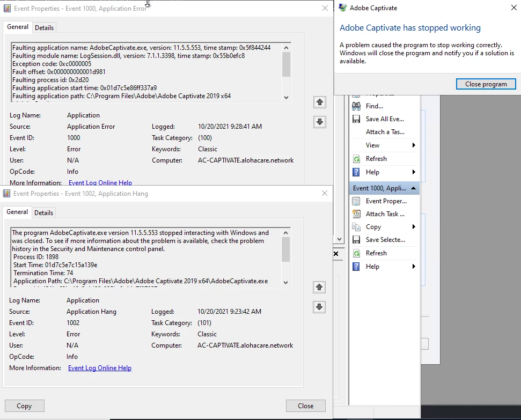The width and height of the screenshot is (521, 420).
Task: Click the Copy pages icon in Actions pane
Action: 356,227
